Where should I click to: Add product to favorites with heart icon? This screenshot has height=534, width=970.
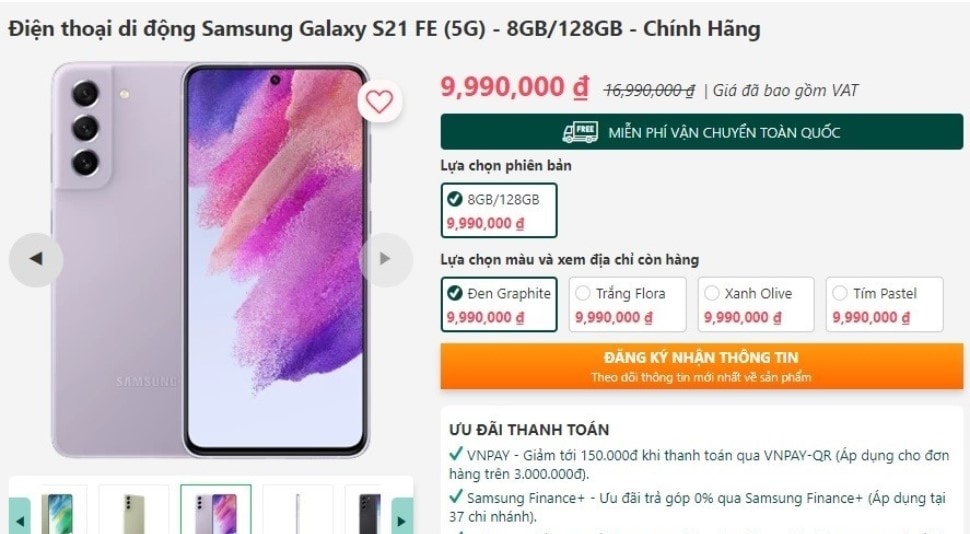click(379, 101)
